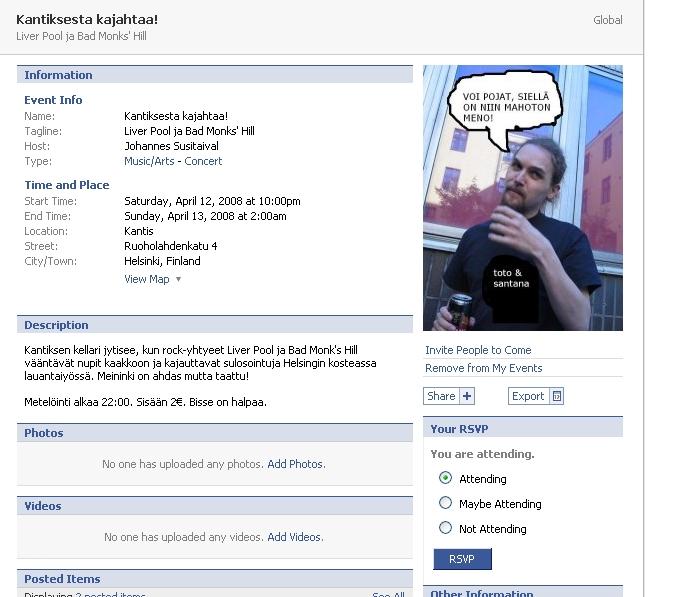The height and width of the screenshot is (597, 677).
Task: Click the Posted Items section header
Action: 215,578
